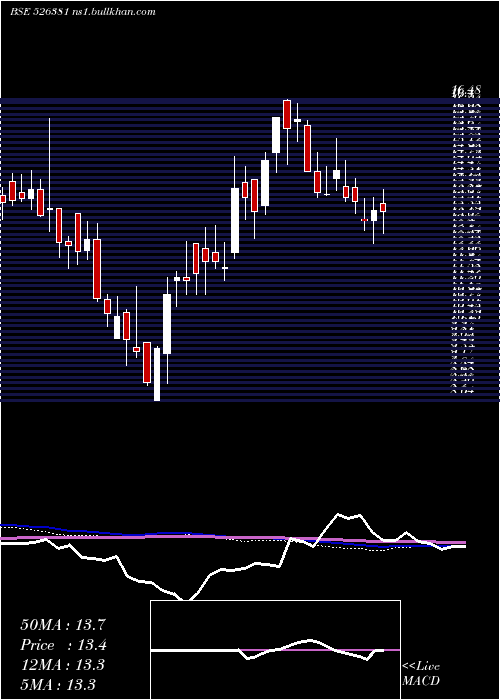Click the 5MA : 13.3 label
This screenshot has width=500, height=700.
[58, 684]
